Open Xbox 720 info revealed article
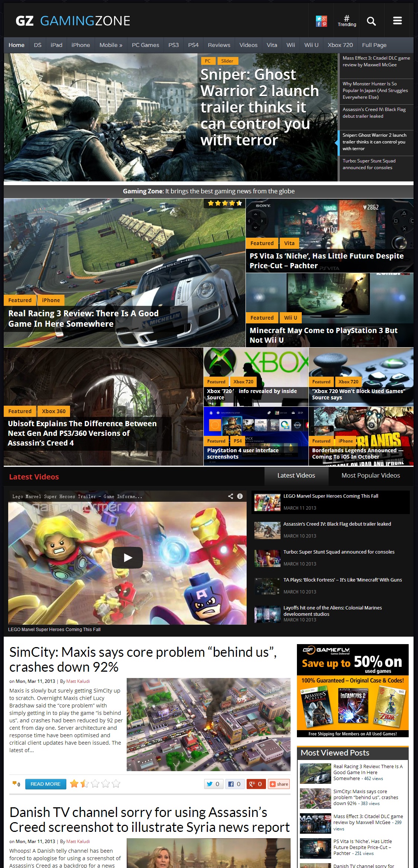The height and width of the screenshot is (868, 418). pyautogui.click(x=252, y=394)
